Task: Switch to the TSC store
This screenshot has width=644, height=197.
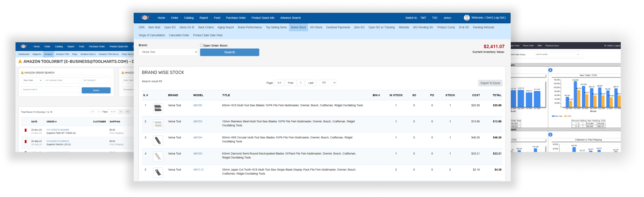Action: click(435, 18)
